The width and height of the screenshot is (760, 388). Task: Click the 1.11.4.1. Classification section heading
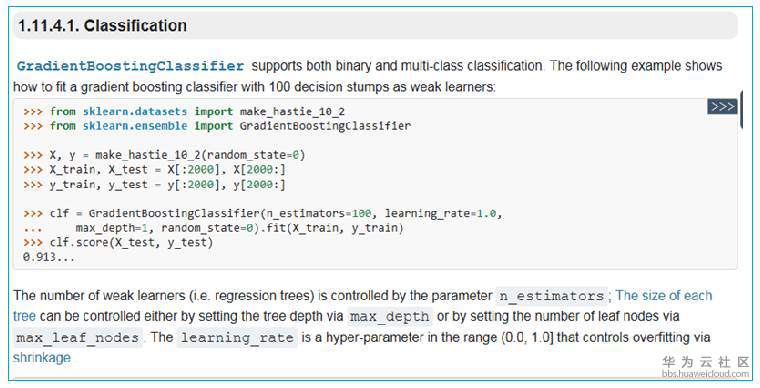(x=102, y=26)
